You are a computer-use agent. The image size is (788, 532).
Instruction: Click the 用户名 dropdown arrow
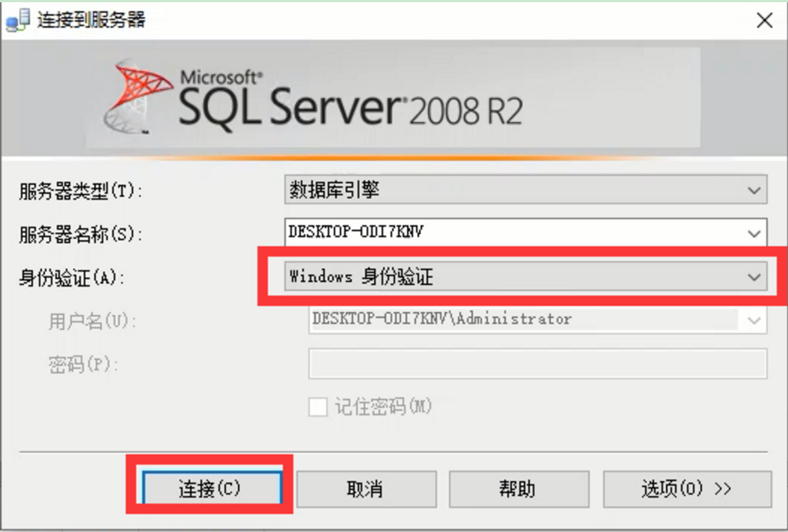754,320
